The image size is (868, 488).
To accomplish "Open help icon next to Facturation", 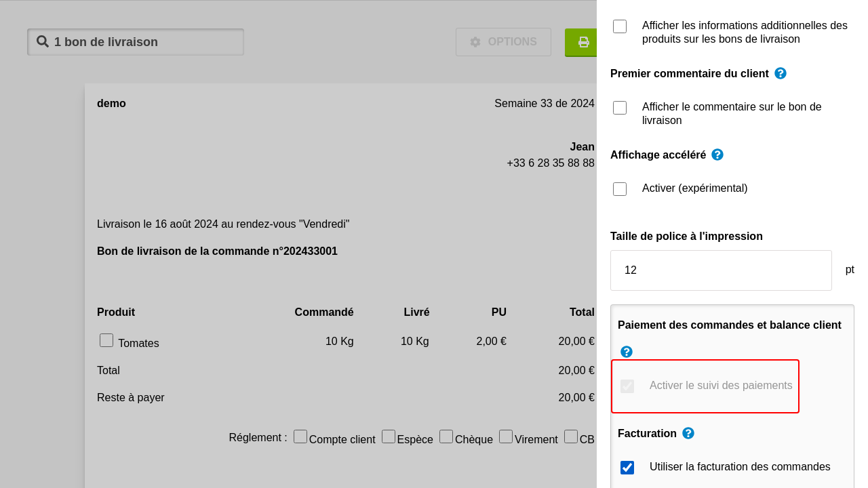I will 688,433.
